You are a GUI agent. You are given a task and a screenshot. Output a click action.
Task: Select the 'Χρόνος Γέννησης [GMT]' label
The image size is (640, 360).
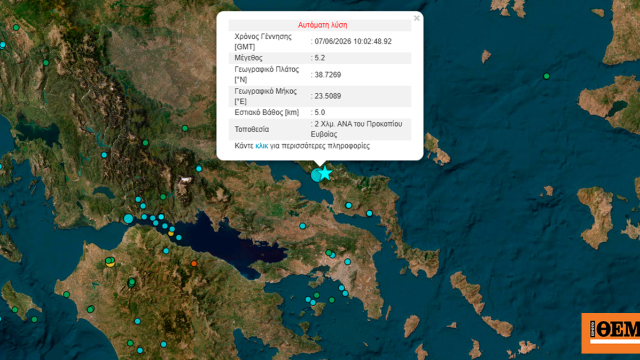(263, 42)
